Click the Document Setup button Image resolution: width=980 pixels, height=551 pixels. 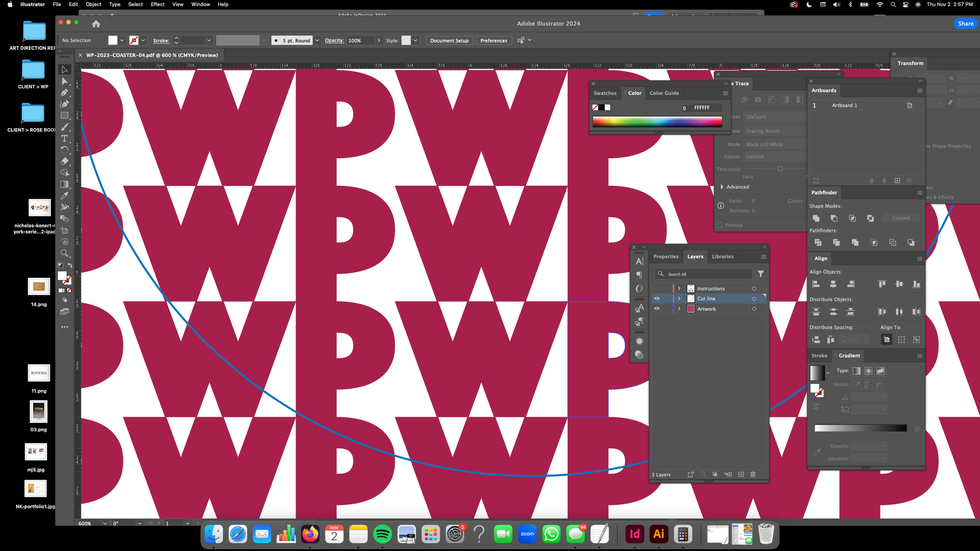(449, 40)
